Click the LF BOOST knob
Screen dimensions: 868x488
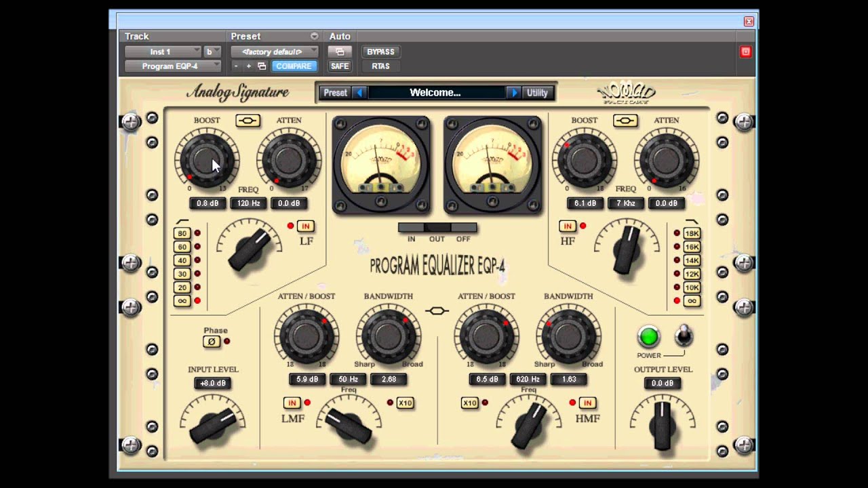coord(206,161)
